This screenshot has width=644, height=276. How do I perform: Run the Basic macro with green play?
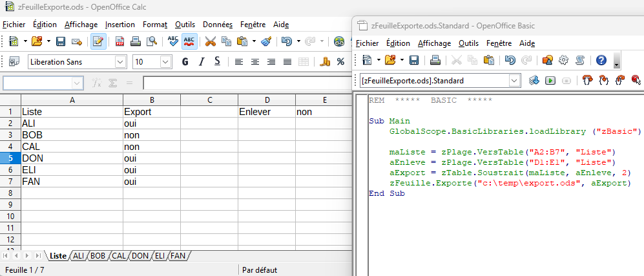[550, 81]
